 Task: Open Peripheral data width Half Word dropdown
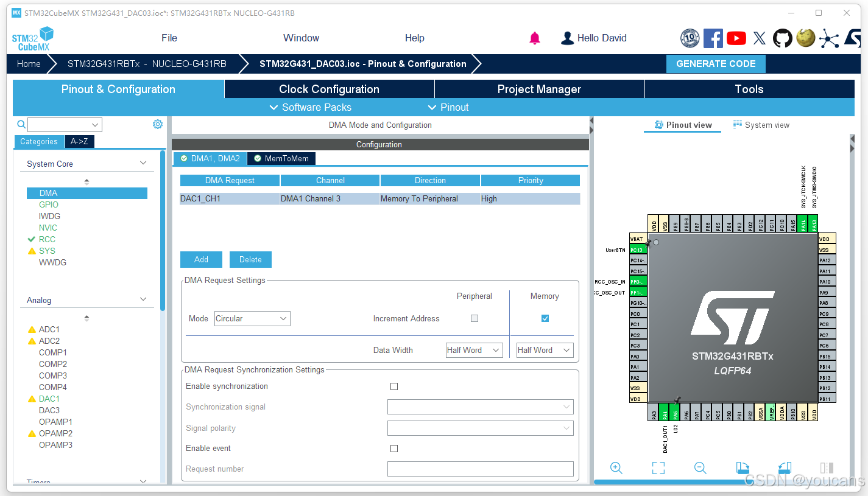(x=475, y=350)
